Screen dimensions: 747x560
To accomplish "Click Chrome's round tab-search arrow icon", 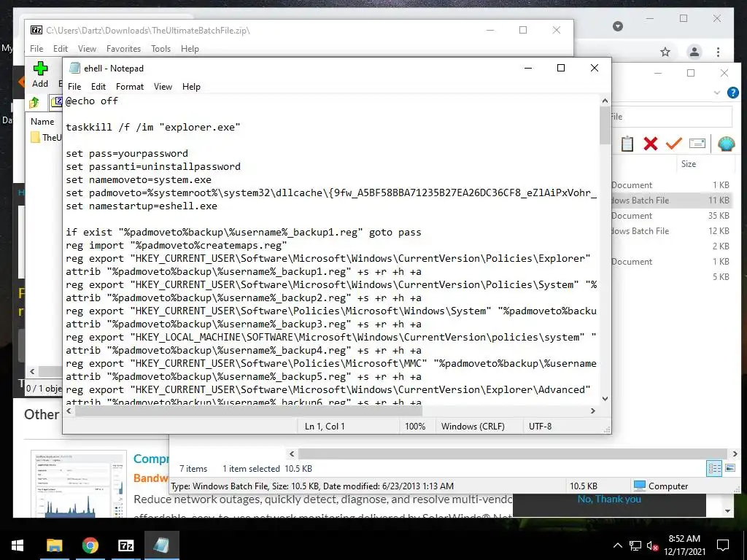I will [618, 26].
